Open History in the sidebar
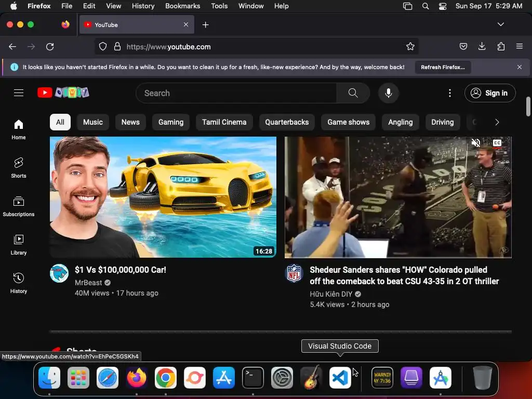Image resolution: width=532 pixels, height=399 pixels. pyautogui.click(x=19, y=283)
